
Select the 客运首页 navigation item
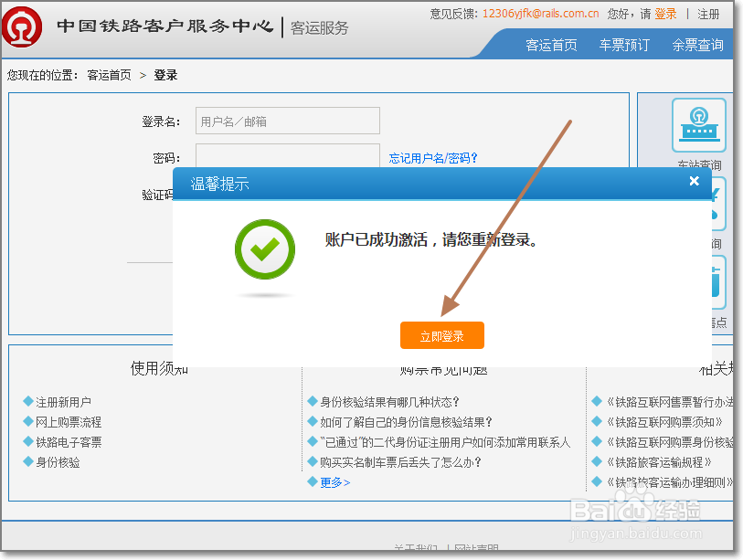pyautogui.click(x=552, y=44)
